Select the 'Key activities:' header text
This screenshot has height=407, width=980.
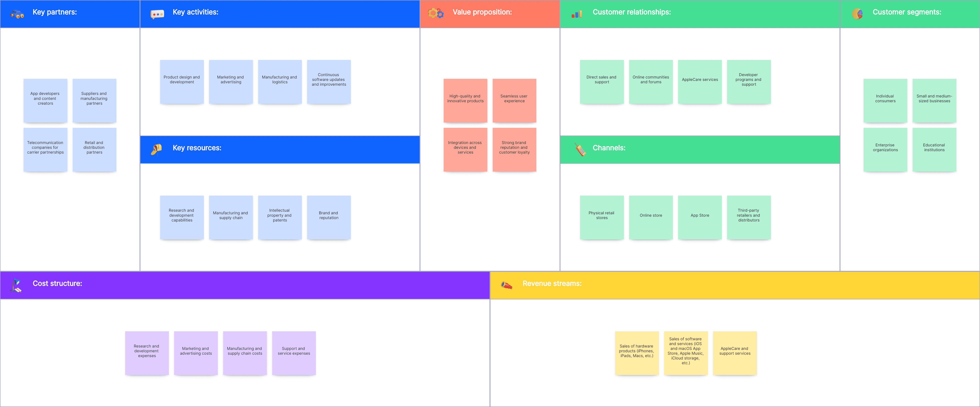[195, 12]
